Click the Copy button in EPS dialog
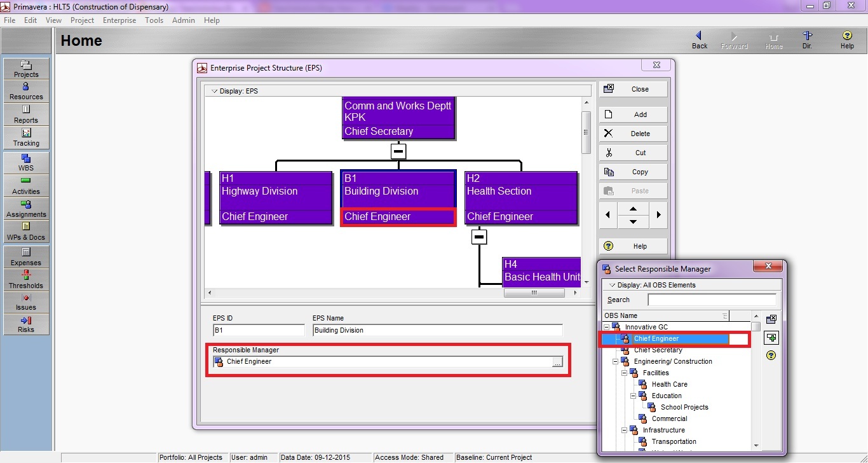Screen dimensions: 868x463 (633, 171)
